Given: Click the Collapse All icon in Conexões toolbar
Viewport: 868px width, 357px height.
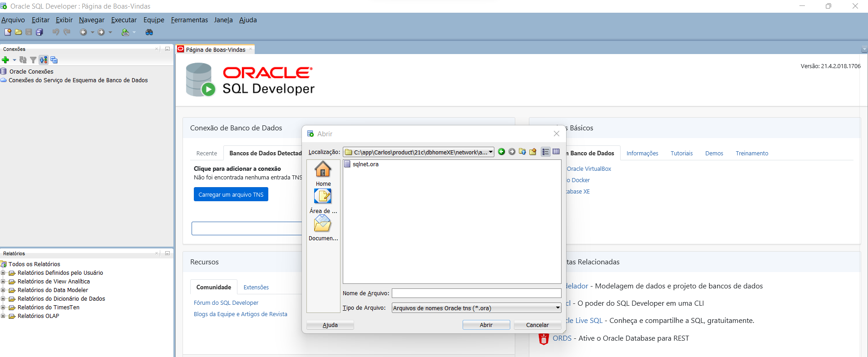Looking at the screenshot, I should [x=54, y=60].
